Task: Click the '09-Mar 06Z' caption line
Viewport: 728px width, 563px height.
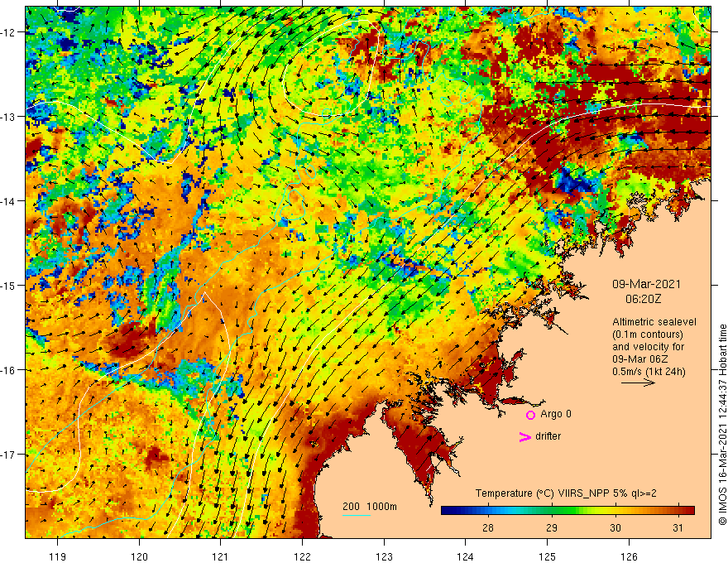Action: pyautogui.click(x=642, y=359)
